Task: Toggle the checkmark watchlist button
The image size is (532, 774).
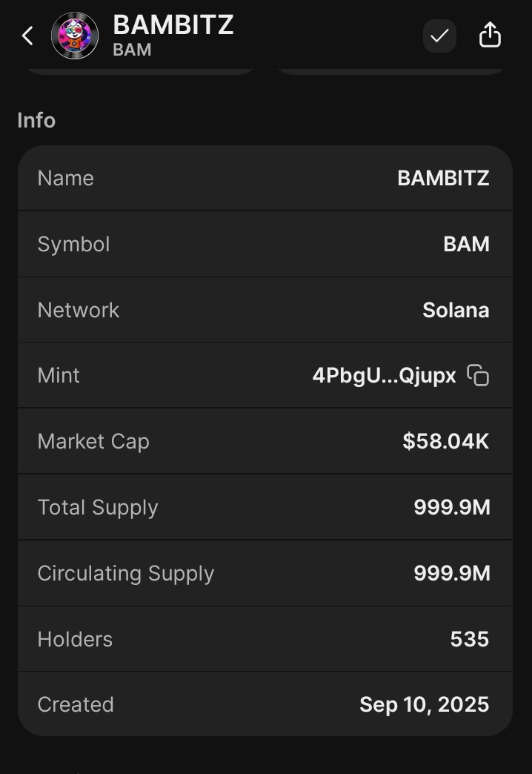Action: click(439, 36)
